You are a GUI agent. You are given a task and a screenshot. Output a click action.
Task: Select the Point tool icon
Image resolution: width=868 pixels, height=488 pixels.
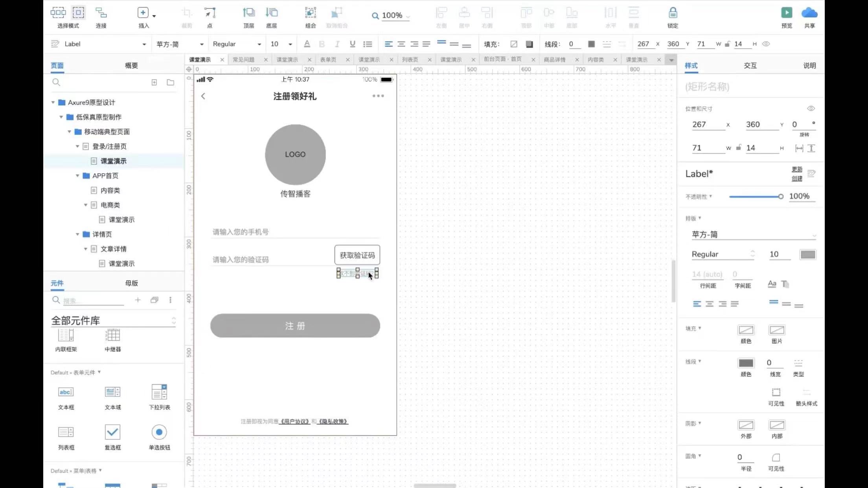click(x=210, y=13)
